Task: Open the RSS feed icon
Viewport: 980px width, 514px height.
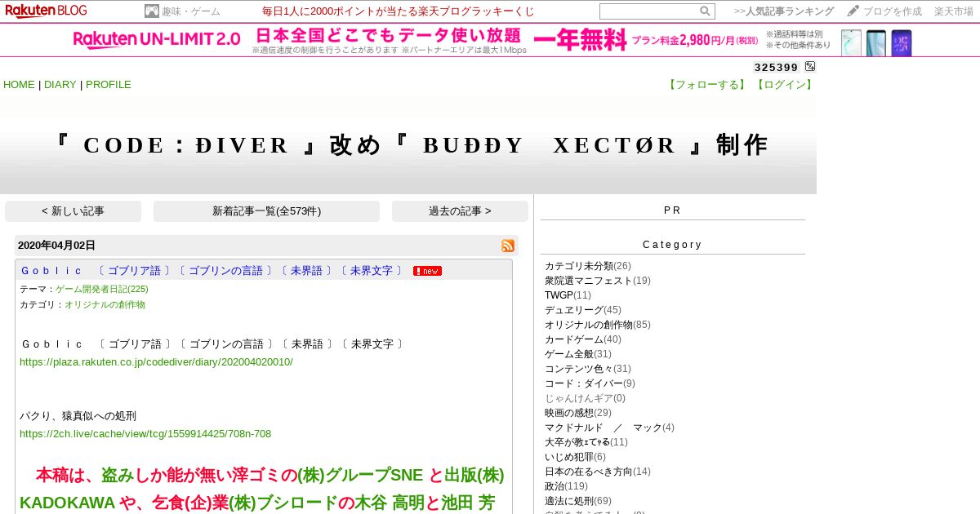Action: 508,246
